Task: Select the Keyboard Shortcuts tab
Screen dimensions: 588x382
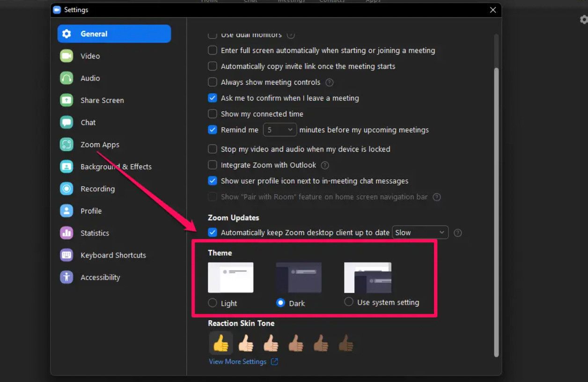Action: (114, 255)
